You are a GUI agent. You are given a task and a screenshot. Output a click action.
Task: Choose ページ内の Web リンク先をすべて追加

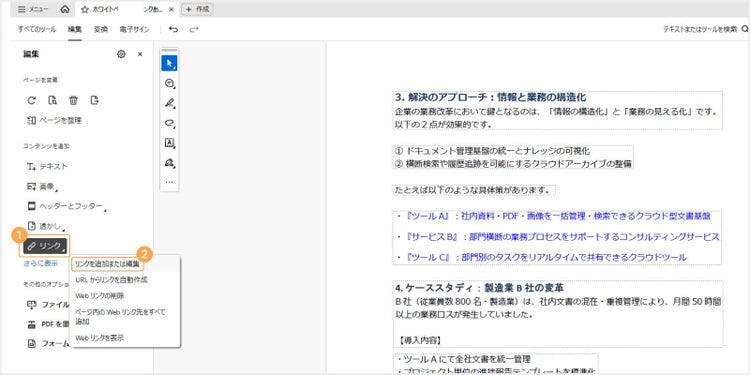click(x=120, y=316)
